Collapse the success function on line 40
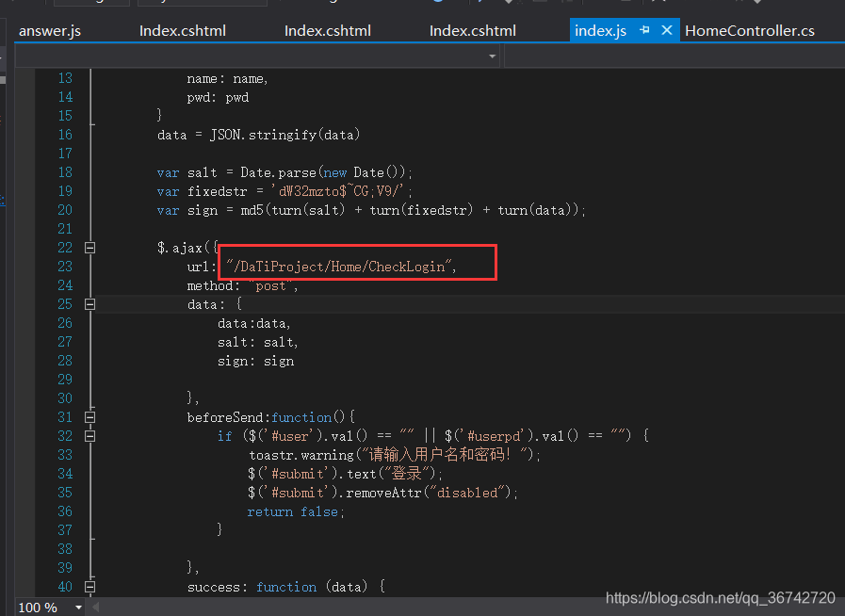This screenshot has height=616, width=845. (x=90, y=587)
